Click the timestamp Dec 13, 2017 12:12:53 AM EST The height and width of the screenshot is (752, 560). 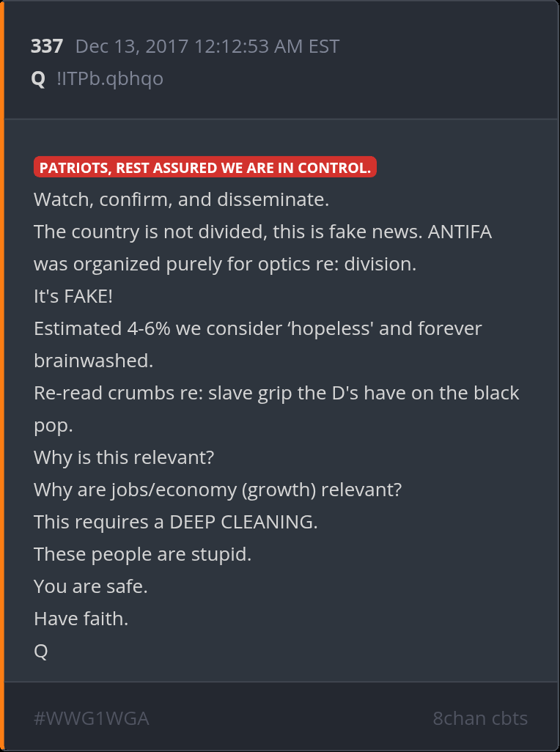pyautogui.click(x=207, y=46)
